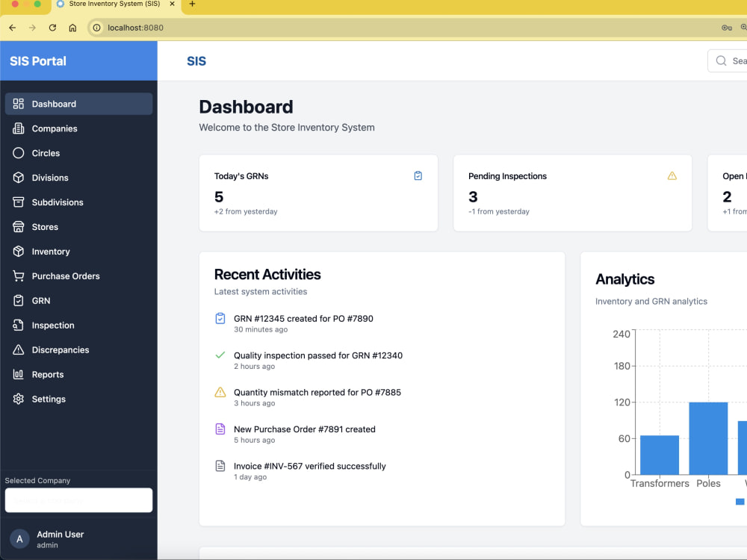The width and height of the screenshot is (747, 560).
Task: Click the SIS Portal logo text
Action: [38, 61]
